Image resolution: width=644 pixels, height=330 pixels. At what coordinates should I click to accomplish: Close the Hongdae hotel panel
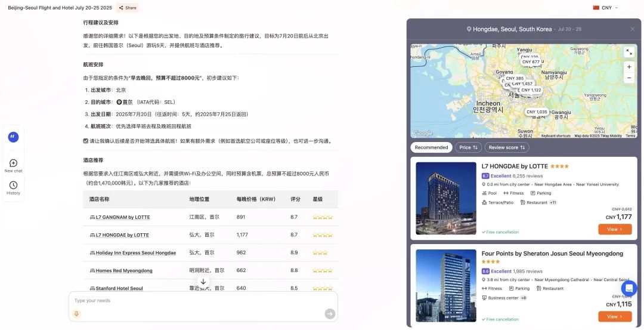(x=633, y=29)
